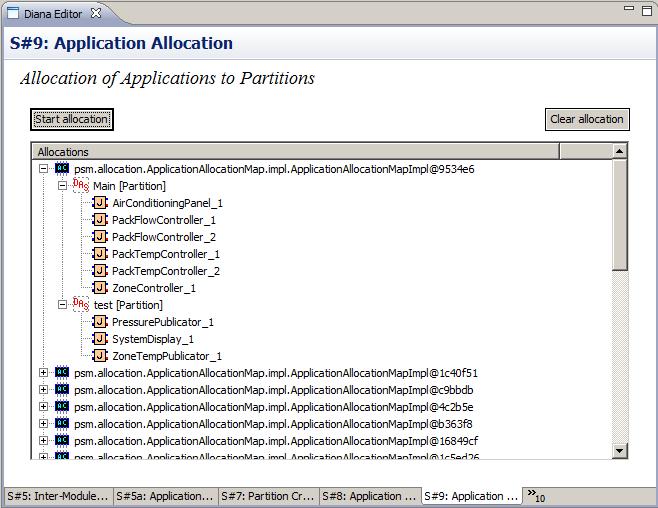Image resolution: width=658 pixels, height=508 pixels.
Task: Select the PackTempController_2 entry
Action: click(x=166, y=271)
